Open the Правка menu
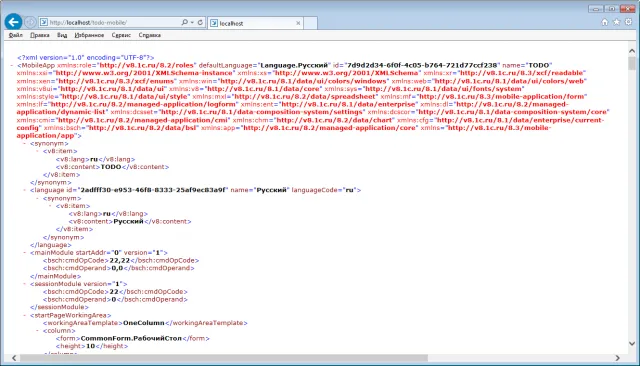This screenshot has width=640, height=366. pyautogui.click(x=40, y=35)
